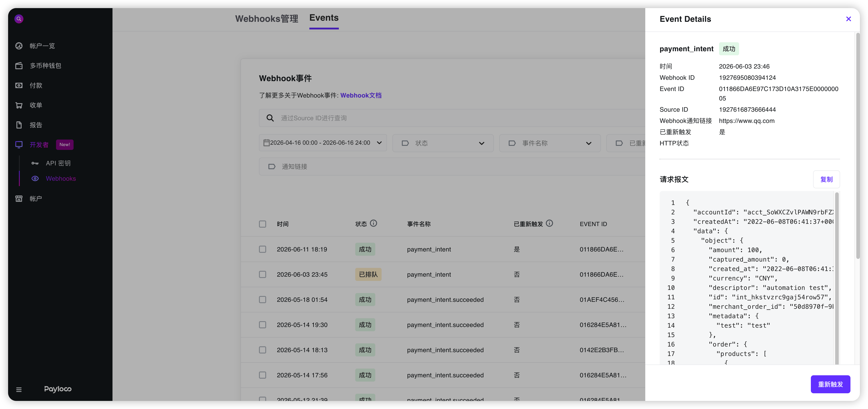Click event ID 01AEF4C456… cell
The height and width of the screenshot is (409, 868).
tap(602, 300)
